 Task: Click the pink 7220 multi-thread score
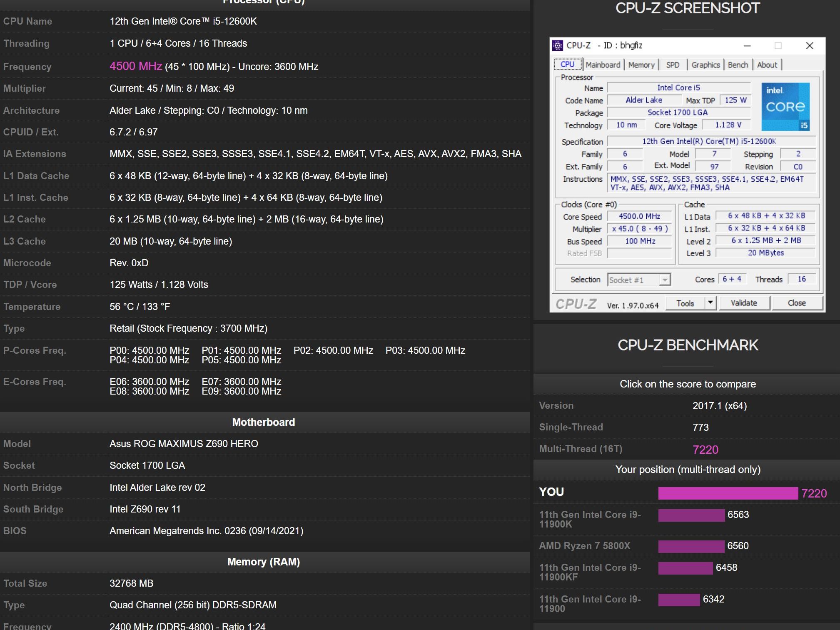(x=705, y=450)
